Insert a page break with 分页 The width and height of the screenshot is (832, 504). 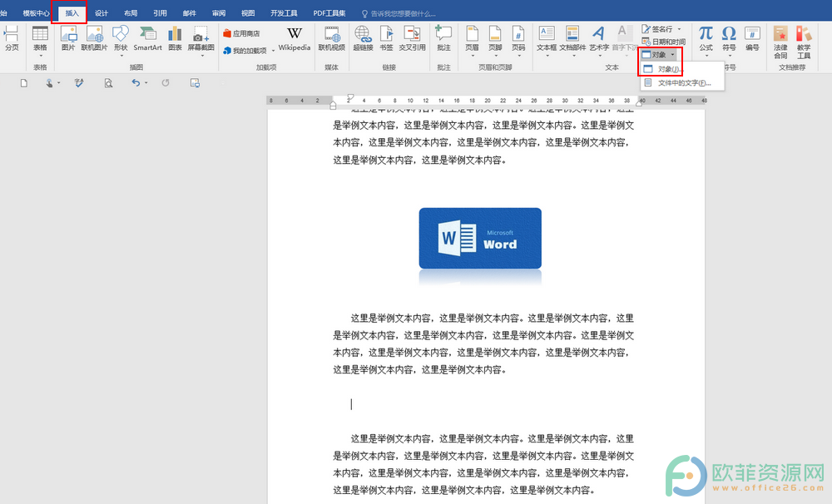point(12,38)
